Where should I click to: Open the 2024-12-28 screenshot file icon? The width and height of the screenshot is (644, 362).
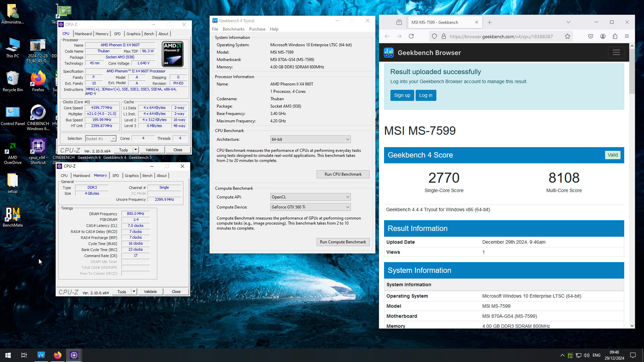point(38,50)
